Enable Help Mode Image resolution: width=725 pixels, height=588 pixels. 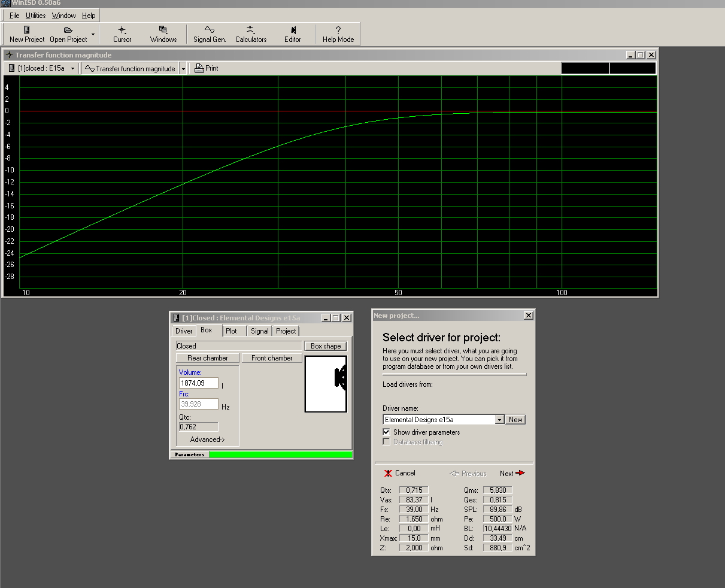(338, 34)
